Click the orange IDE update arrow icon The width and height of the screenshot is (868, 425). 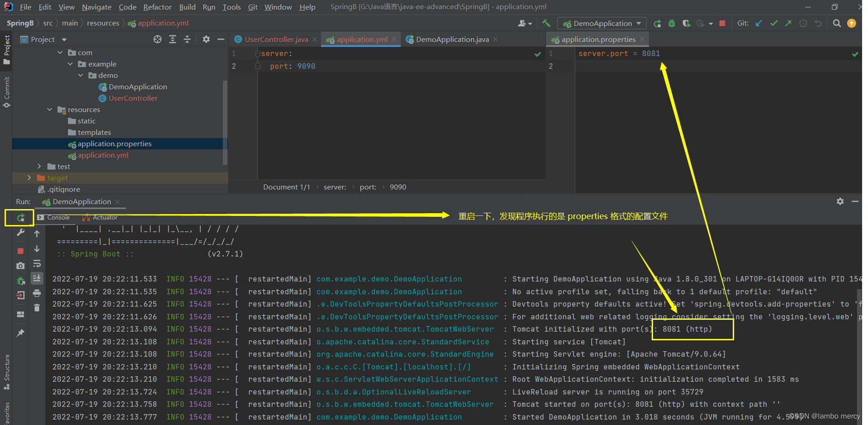coord(852,23)
